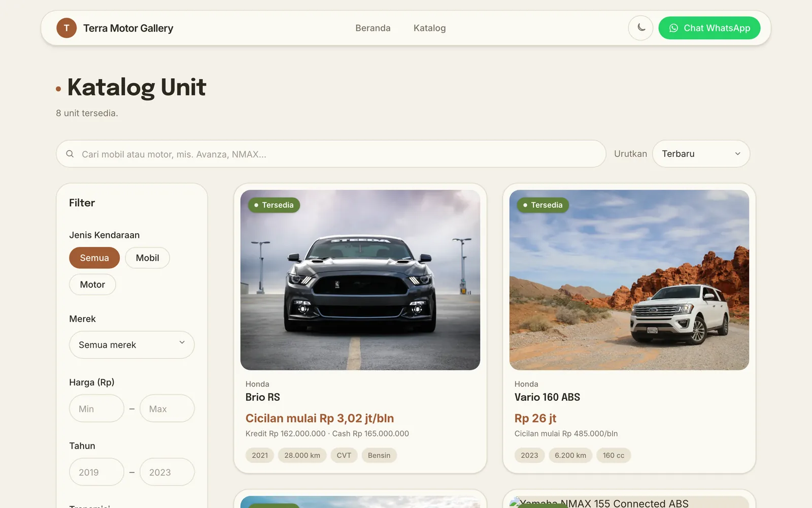The width and height of the screenshot is (812, 508).
Task: Click the 28.000 km tag
Action: click(x=302, y=455)
